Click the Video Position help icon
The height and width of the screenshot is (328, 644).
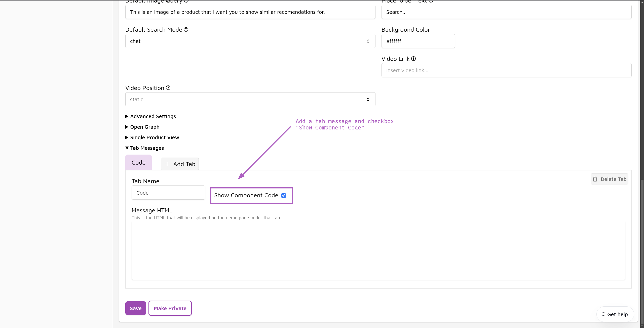click(168, 88)
